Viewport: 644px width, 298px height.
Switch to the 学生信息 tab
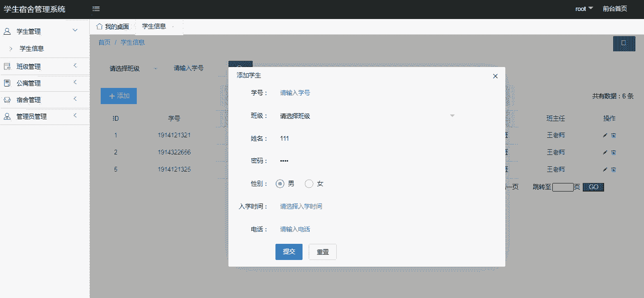(154, 27)
